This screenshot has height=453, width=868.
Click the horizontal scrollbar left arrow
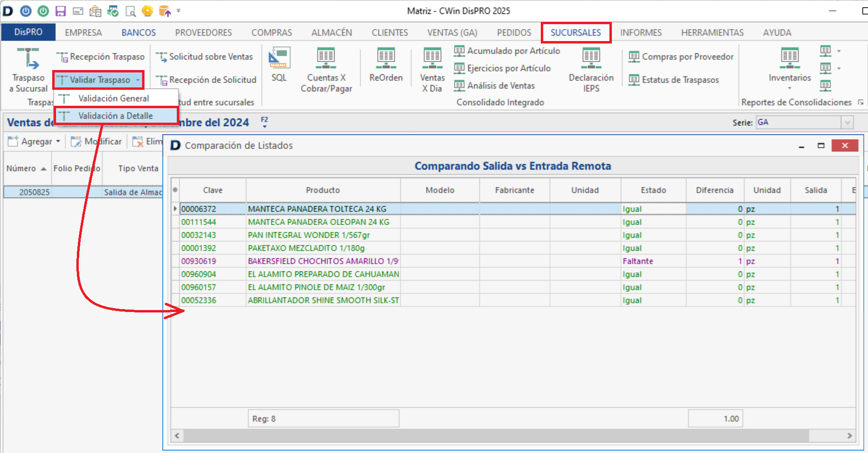[177, 436]
